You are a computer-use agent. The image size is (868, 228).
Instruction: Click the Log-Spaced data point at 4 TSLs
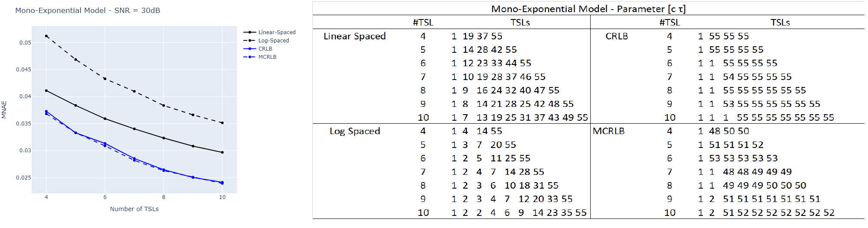pos(46,36)
